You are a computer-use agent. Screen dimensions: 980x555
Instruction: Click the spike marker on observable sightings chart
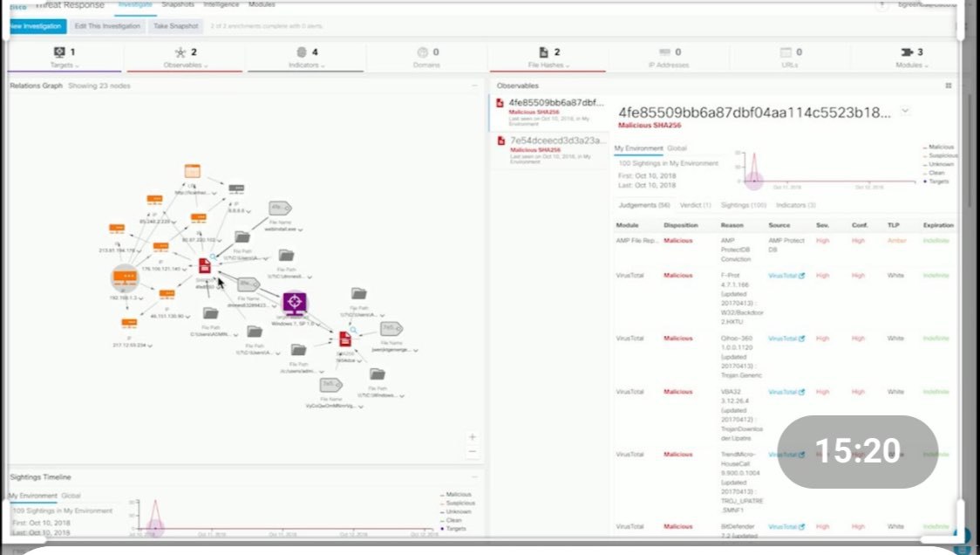754,181
